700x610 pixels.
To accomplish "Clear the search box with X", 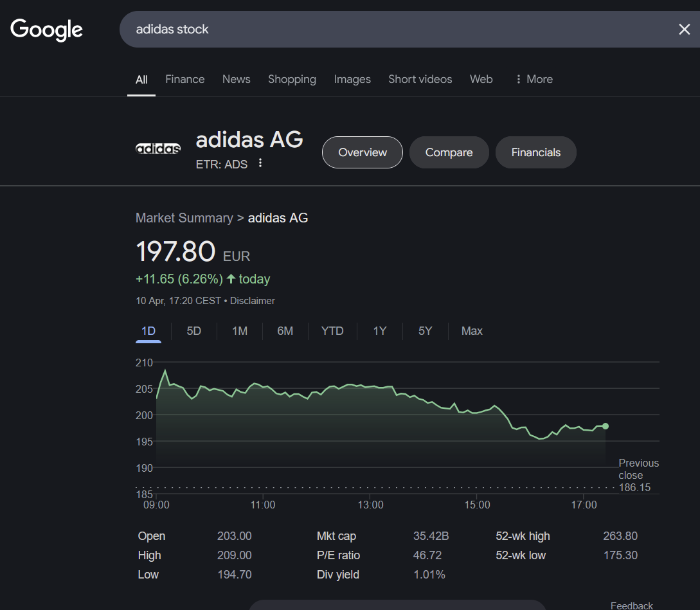I will pos(684,30).
